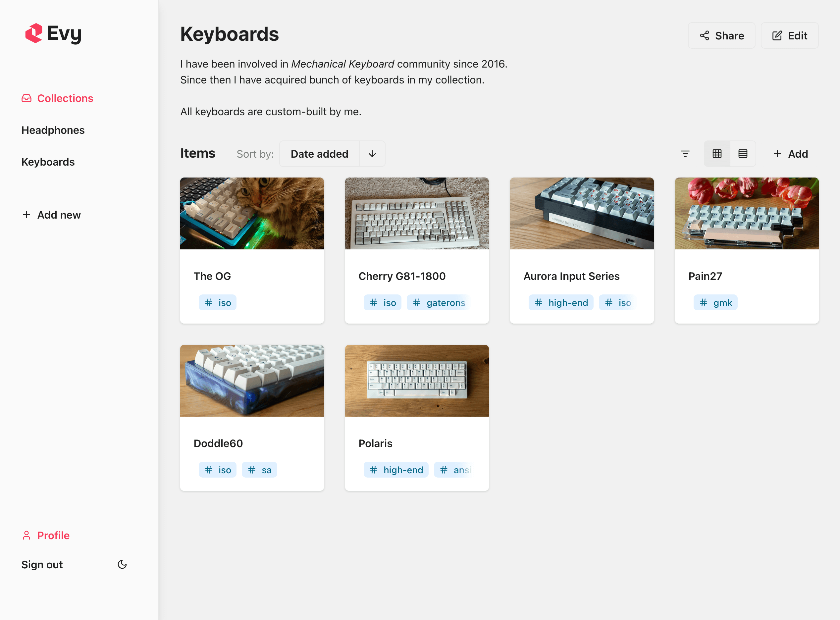Select the list view icon
Viewport: 840px width, 620px height.
pyautogui.click(x=743, y=153)
